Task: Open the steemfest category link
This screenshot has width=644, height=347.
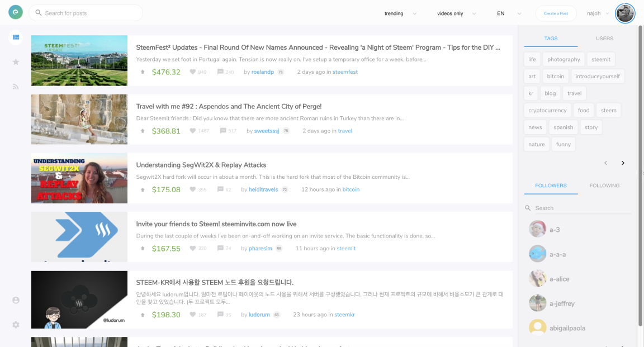Action: coord(345,72)
